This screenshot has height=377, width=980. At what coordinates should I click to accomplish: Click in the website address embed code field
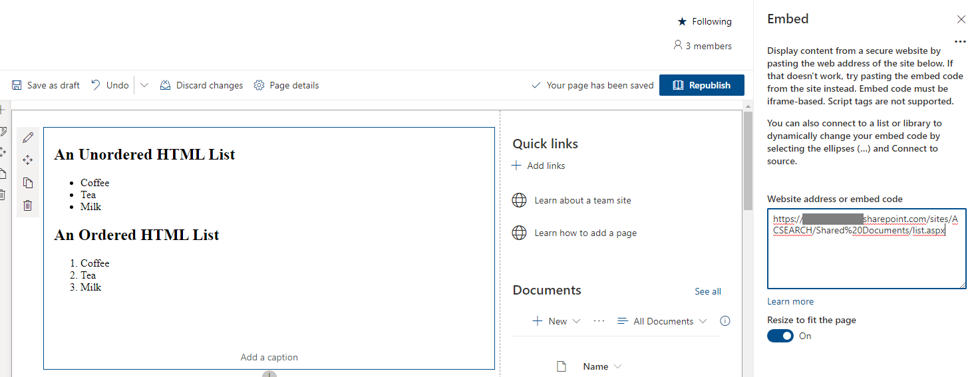866,249
